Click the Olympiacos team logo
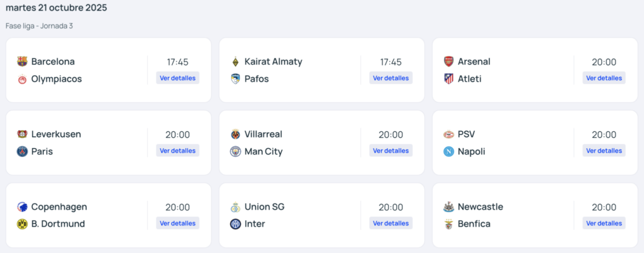The height and width of the screenshot is (253, 644). pyautogui.click(x=23, y=79)
